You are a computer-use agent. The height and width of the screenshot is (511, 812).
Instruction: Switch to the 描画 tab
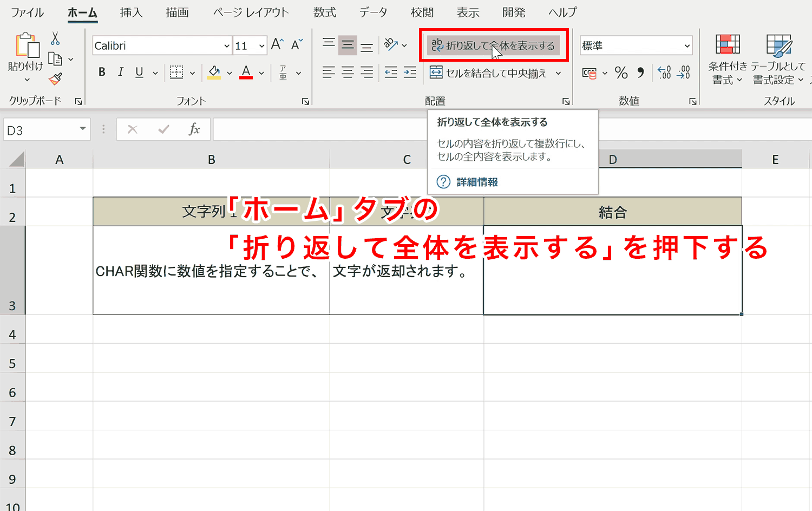click(177, 12)
